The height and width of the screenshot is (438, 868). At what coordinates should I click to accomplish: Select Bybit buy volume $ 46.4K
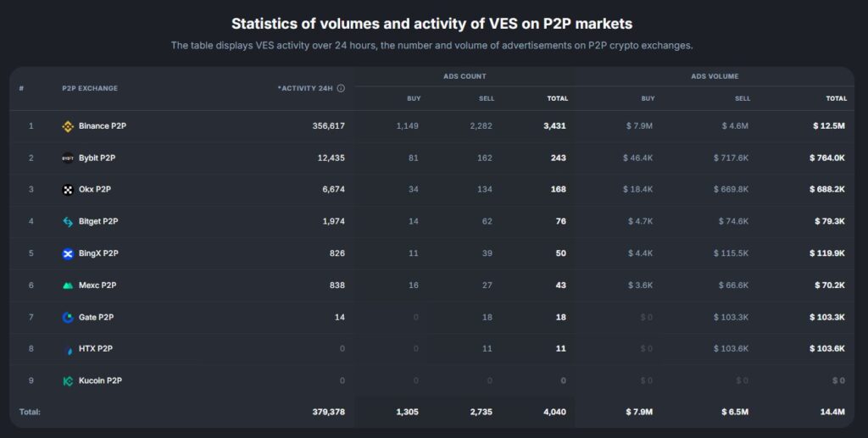637,158
